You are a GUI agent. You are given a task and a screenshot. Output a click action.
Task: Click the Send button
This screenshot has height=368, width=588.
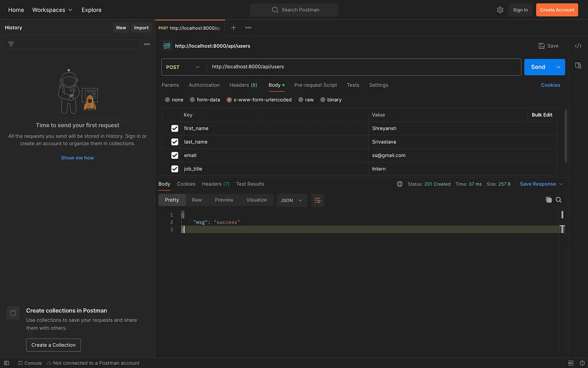pyautogui.click(x=538, y=67)
